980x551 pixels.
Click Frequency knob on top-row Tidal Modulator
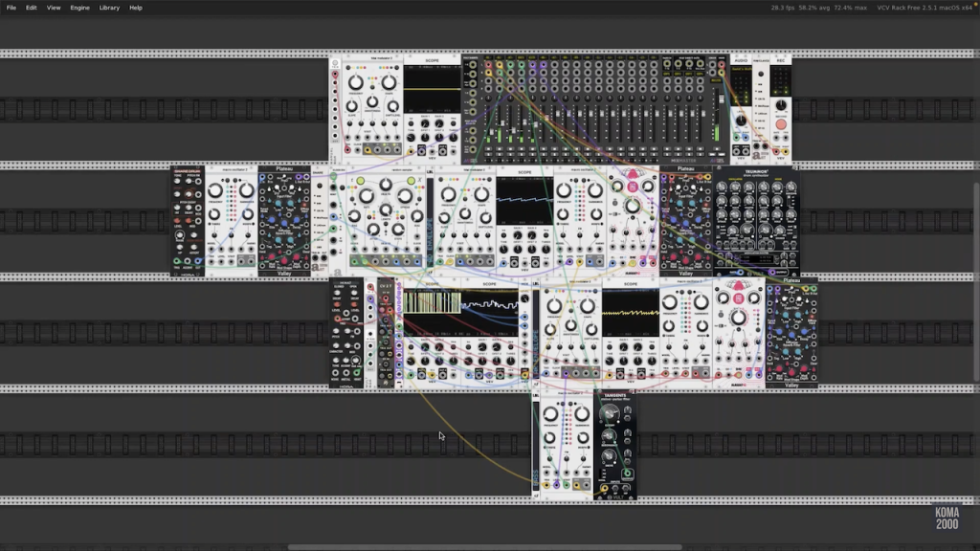[x=356, y=82]
